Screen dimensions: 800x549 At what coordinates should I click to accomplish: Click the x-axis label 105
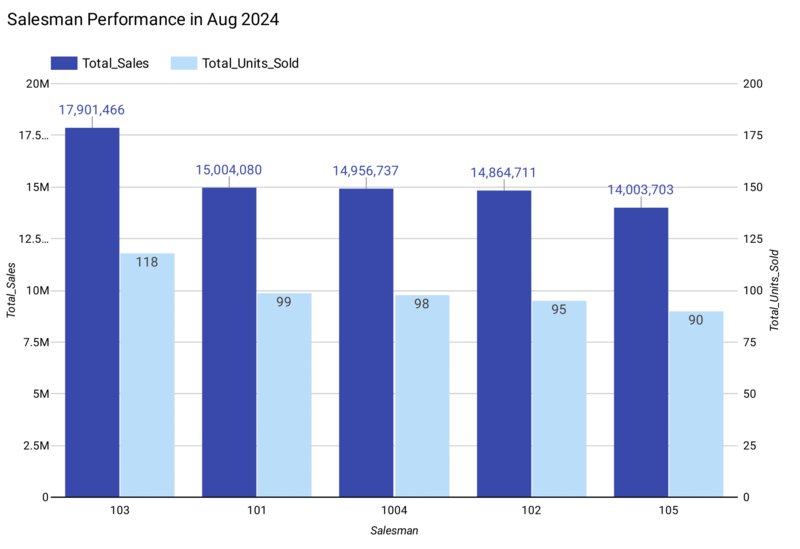(668, 510)
